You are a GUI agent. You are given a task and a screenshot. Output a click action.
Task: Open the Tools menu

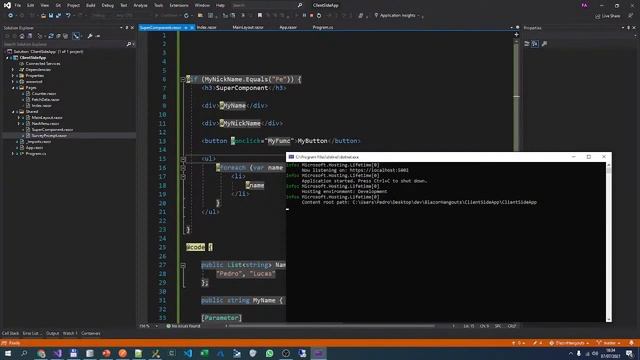(158, 5)
